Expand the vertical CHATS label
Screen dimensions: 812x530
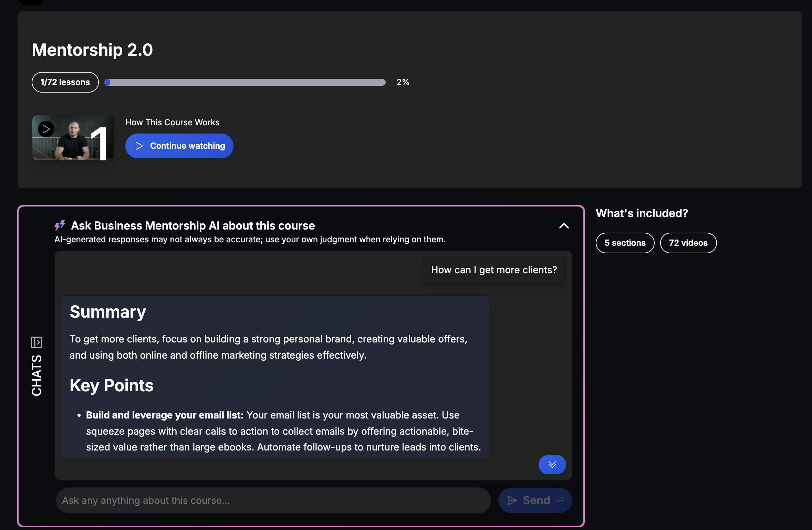pyautogui.click(x=37, y=375)
